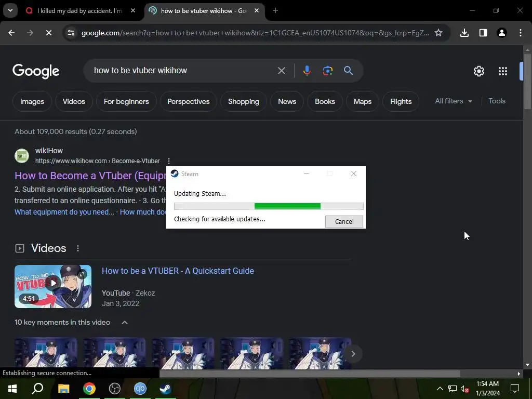Filter results by Images
The height and width of the screenshot is (399, 532).
click(x=32, y=101)
